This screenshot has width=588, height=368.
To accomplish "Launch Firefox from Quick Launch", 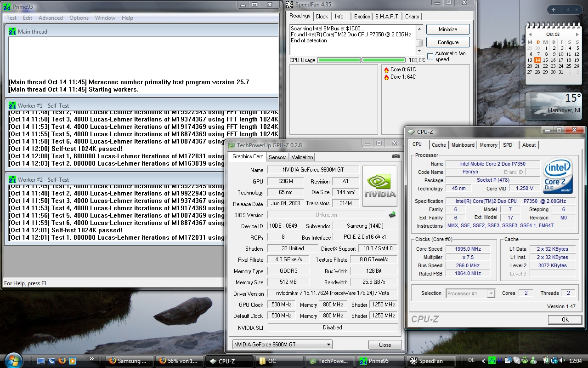I will pos(62,361).
